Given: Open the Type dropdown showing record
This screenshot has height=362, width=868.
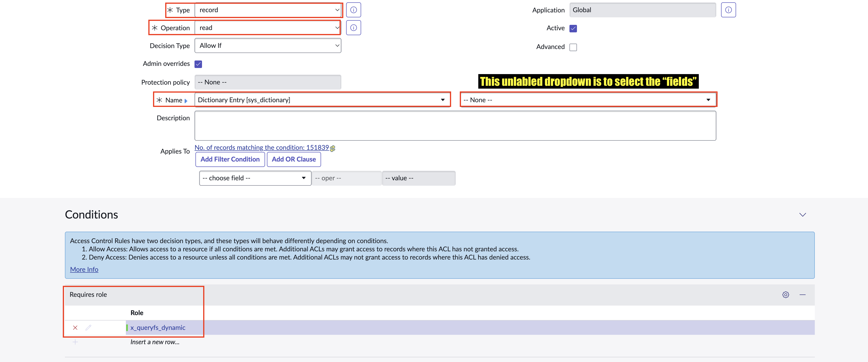Looking at the screenshot, I should 268,10.
